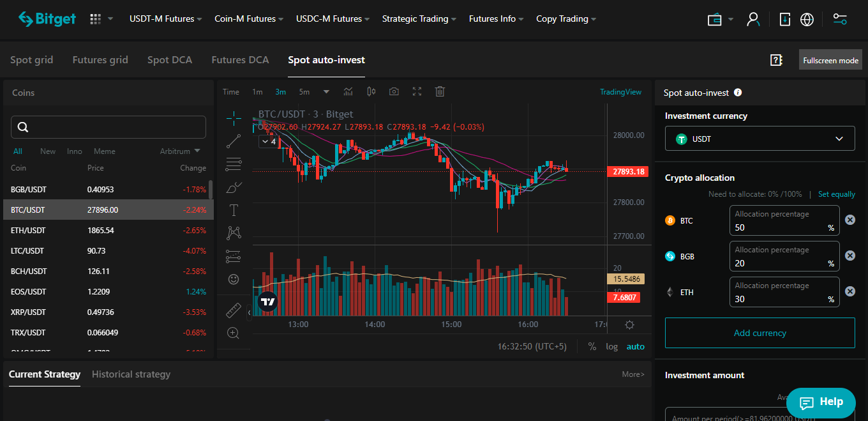Select the ruler measure tool

click(x=234, y=310)
